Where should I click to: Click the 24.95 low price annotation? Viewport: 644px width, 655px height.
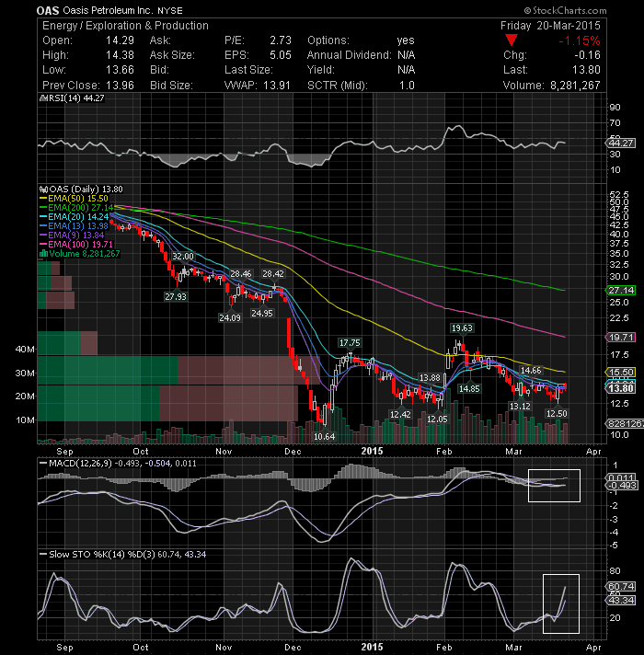click(262, 313)
